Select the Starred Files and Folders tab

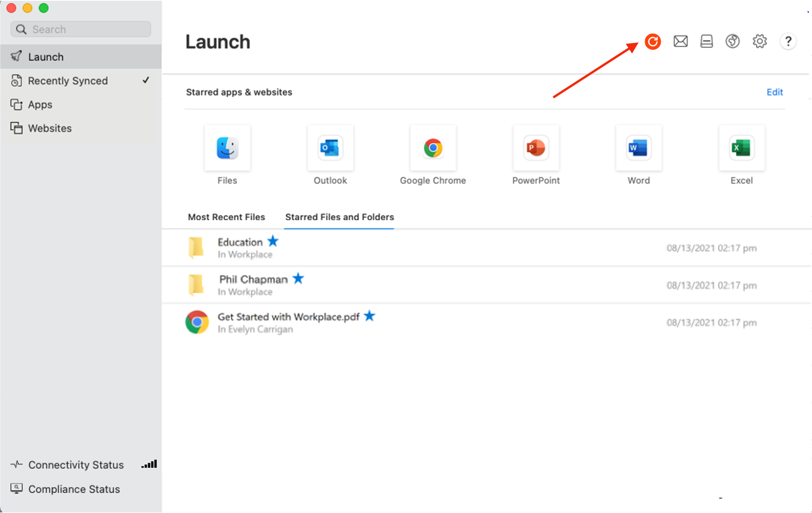340,217
